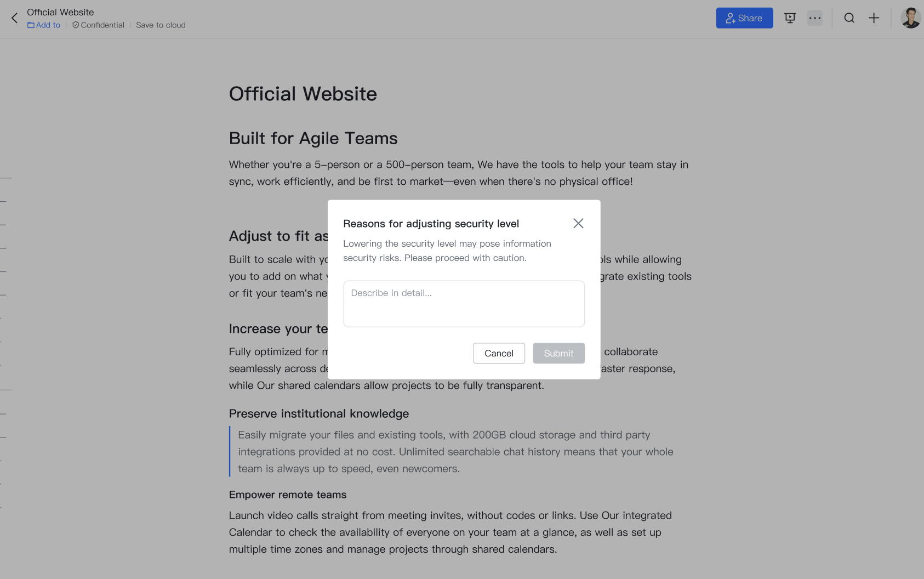924x579 pixels.
Task: Click the Empower remote teams heading
Action: 287,495
